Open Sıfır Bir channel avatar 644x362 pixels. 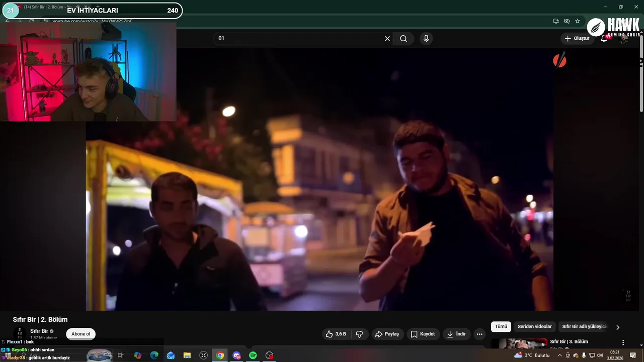pos(21,334)
